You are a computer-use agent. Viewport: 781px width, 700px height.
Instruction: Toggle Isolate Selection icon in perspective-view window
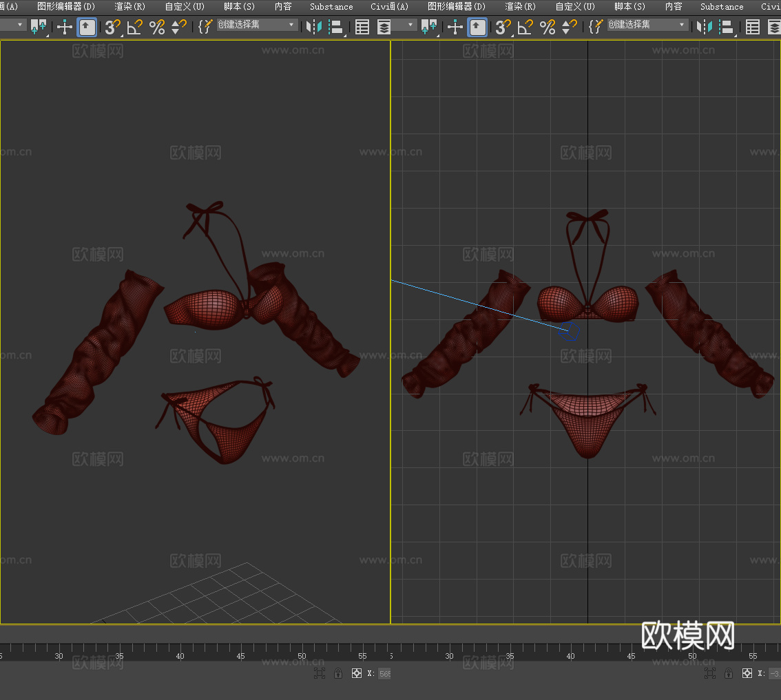coord(320,673)
